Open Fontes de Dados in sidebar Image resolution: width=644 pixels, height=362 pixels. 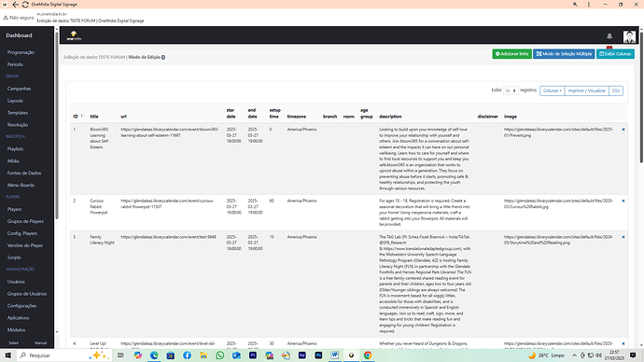[24, 174]
